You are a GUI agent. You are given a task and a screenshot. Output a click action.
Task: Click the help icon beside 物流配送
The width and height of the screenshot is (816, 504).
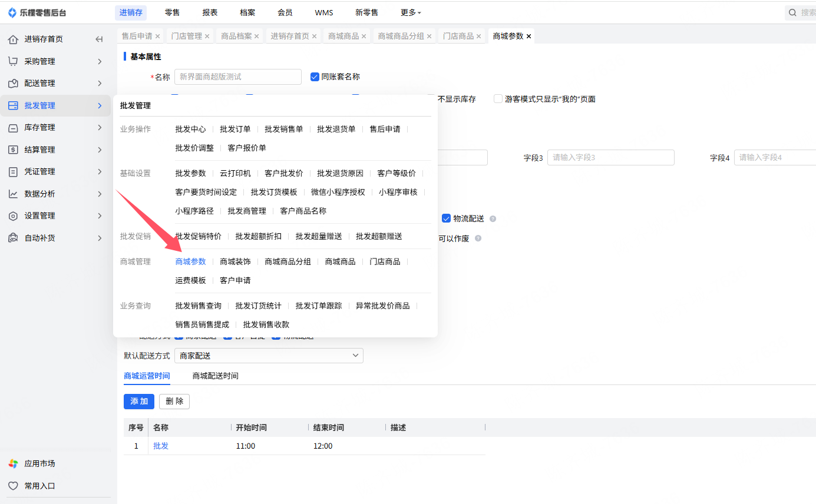(x=493, y=219)
